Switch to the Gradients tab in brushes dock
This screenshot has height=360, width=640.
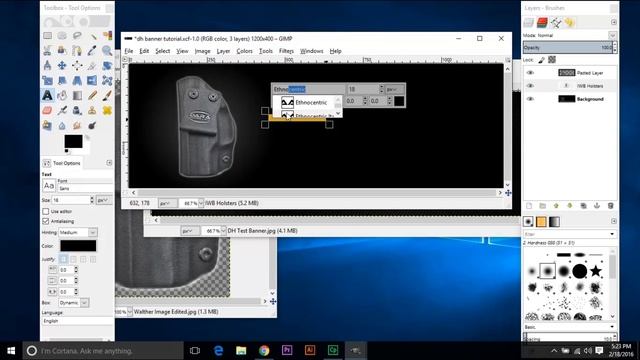click(554, 222)
